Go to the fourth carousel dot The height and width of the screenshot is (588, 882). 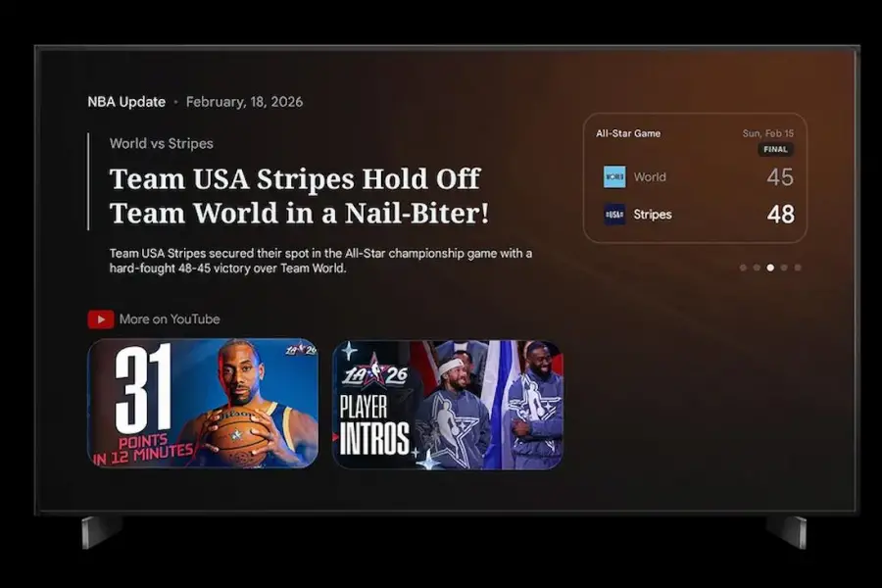pos(784,268)
